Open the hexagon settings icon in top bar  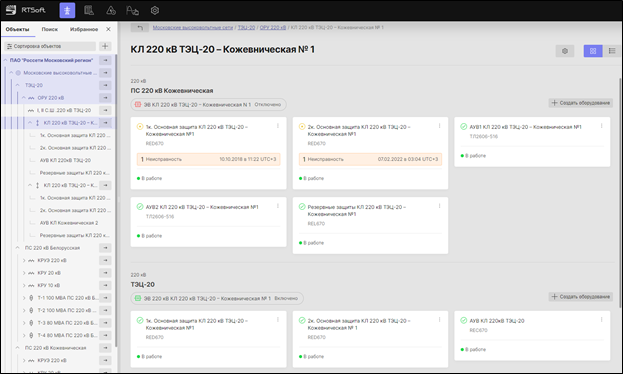coord(155,10)
